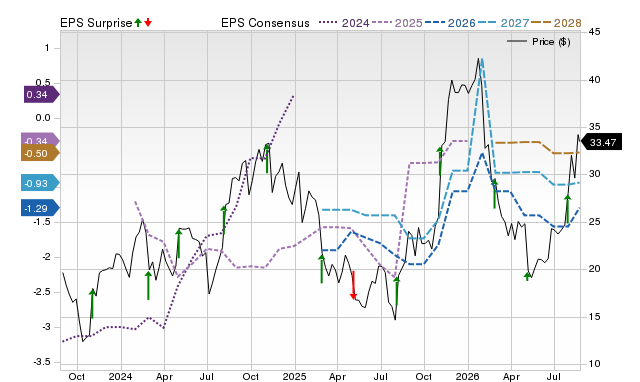Click the 0.0 EPS axis label
The image size is (640, 382).
(x=43, y=118)
